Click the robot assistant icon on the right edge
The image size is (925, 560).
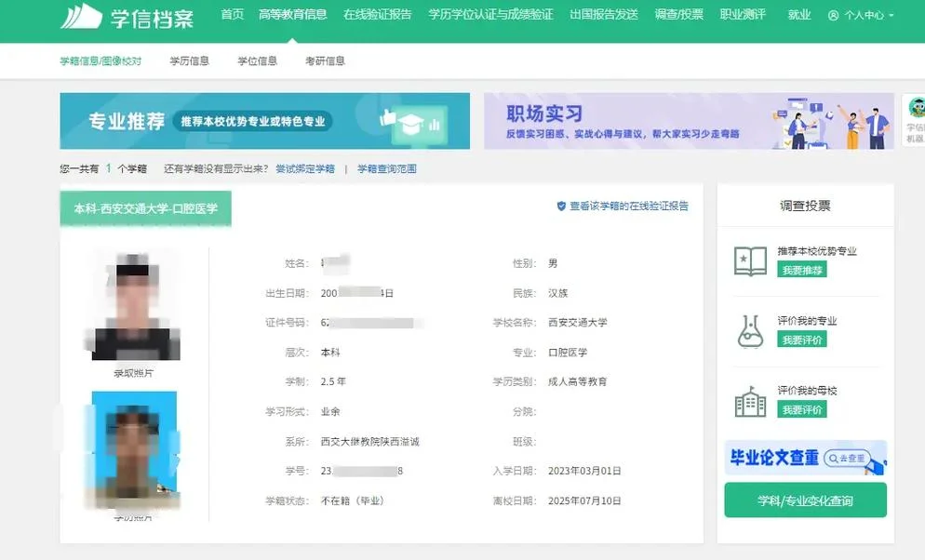(x=917, y=109)
